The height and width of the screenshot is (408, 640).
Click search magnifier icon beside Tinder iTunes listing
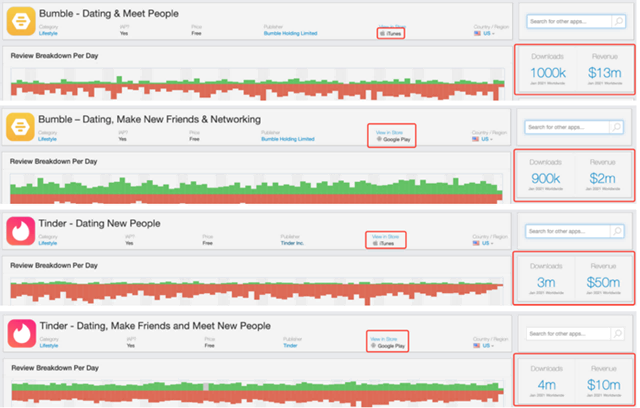click(616, 230)
